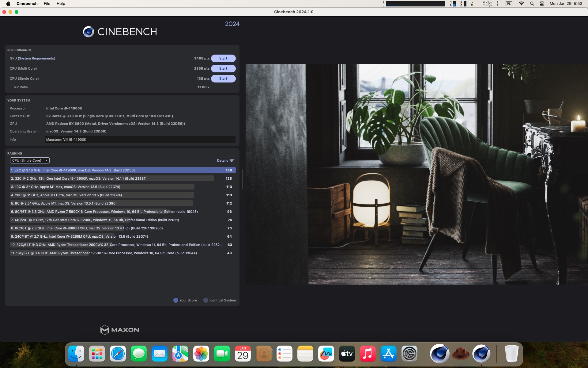Open the System Requirements link
Screen dimensions: 588x368
(x=36, y=58)
